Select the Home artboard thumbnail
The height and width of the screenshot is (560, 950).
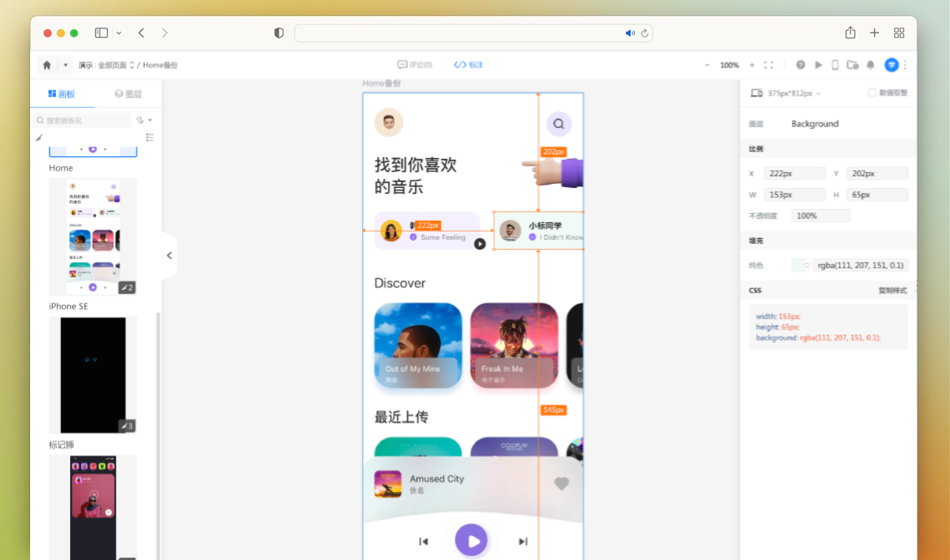(93, 236)
